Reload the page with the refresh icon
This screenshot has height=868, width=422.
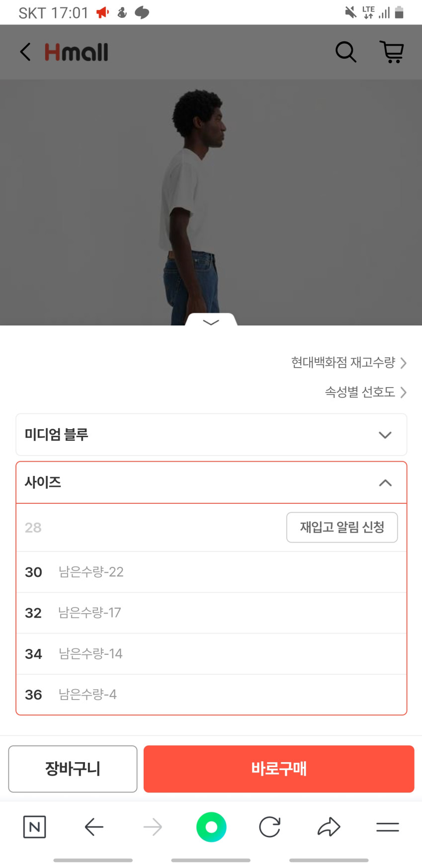click(x=270, y=827)
